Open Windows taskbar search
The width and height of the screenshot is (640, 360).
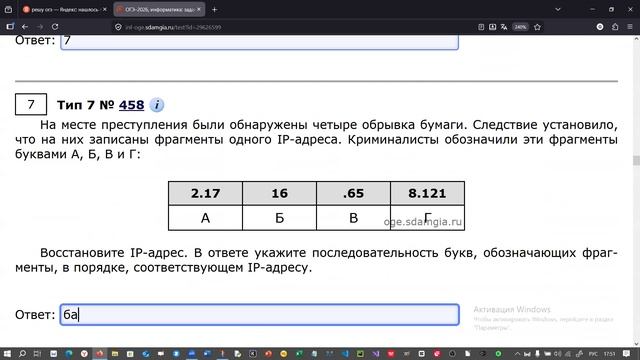tap(22, 354)
